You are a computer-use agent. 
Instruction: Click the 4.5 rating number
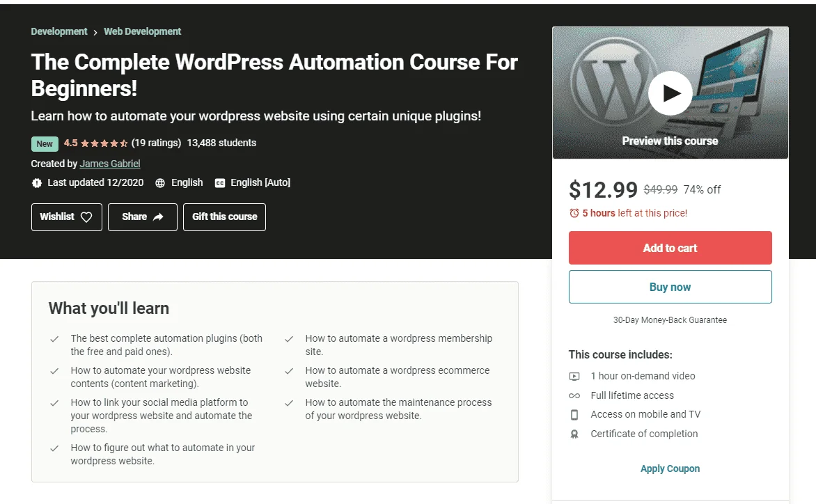(x=71, y=143)
